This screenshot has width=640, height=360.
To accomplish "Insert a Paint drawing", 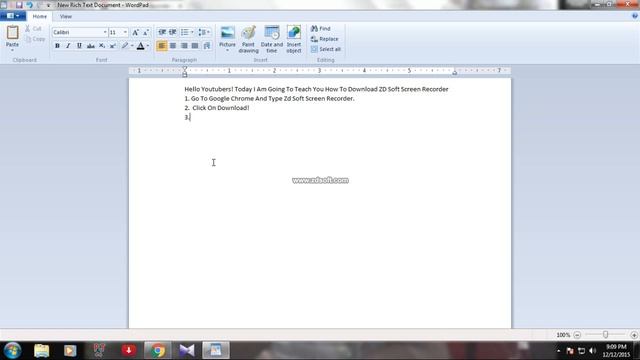I will pyautogui.click(x=248, y=39).
